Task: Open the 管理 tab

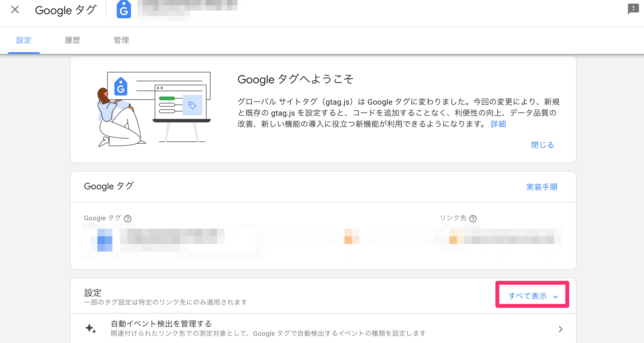Action: tap(121, 40)
